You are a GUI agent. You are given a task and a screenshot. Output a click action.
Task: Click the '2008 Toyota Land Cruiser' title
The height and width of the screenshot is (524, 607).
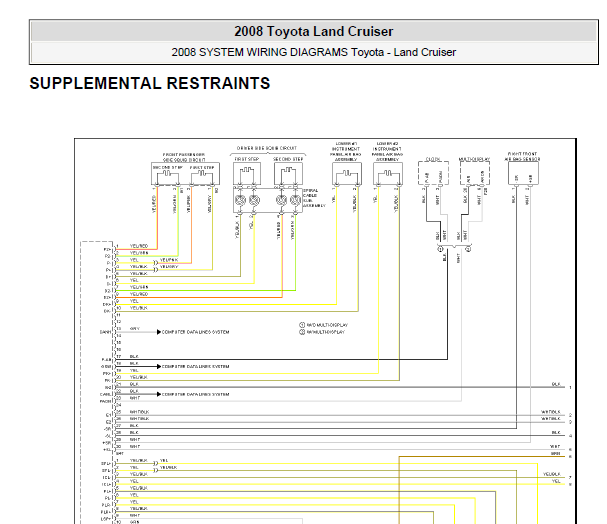point(314,31)
